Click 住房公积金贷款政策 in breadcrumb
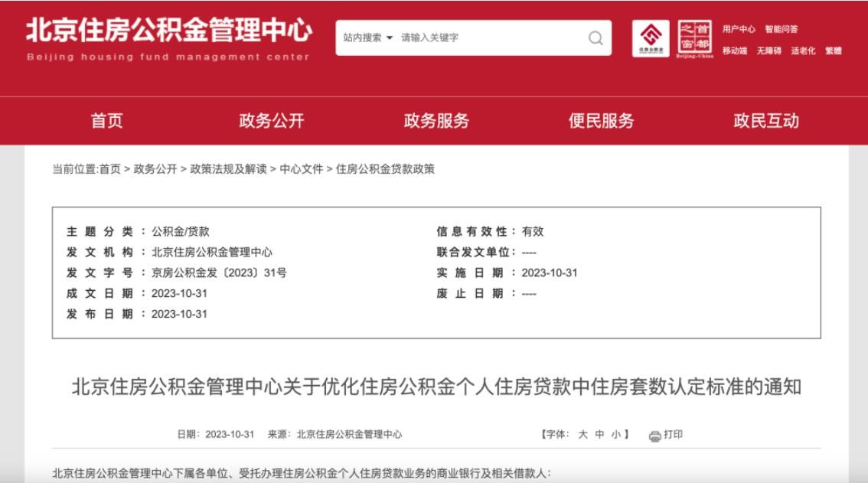The width and height of the screenshot is (868, 483). [x=385, y=169]
